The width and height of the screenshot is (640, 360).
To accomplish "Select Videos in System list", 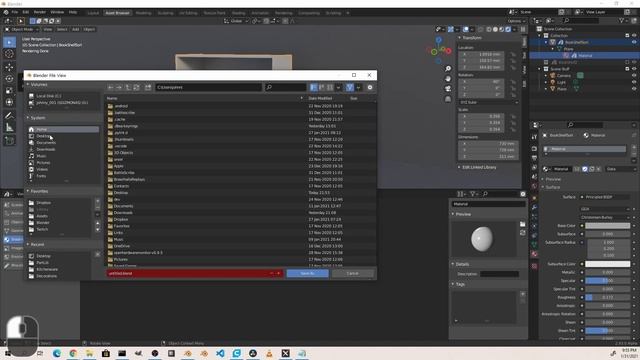I will click(63, 169).
